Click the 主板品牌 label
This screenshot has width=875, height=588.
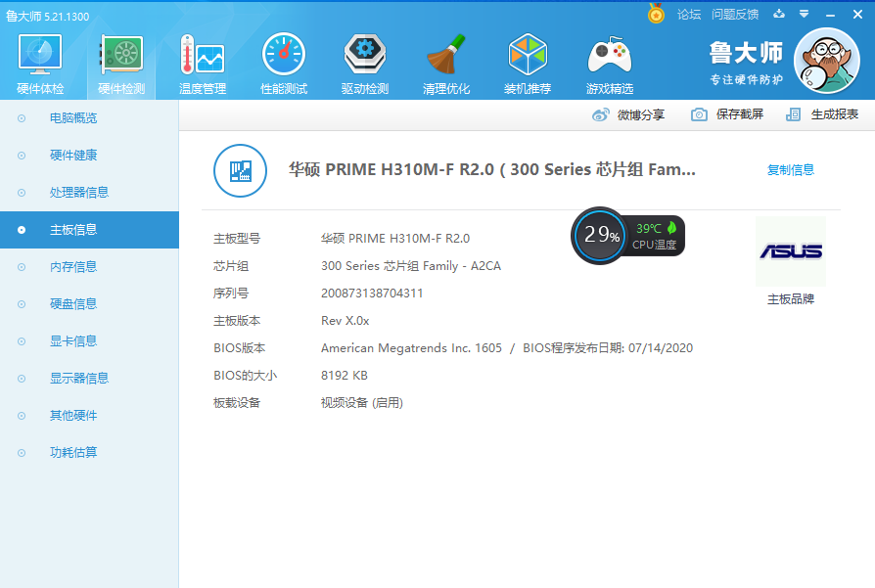coord(790,299)
